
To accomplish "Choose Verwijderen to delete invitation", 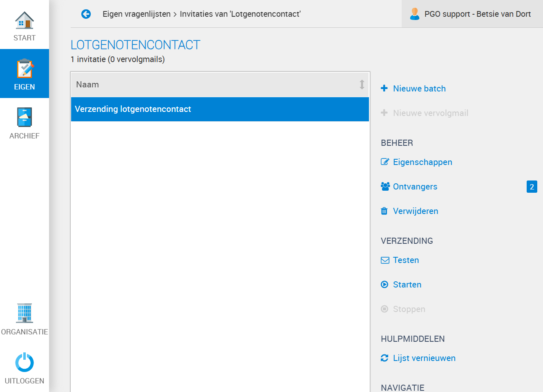I will [x=416, y=211].
